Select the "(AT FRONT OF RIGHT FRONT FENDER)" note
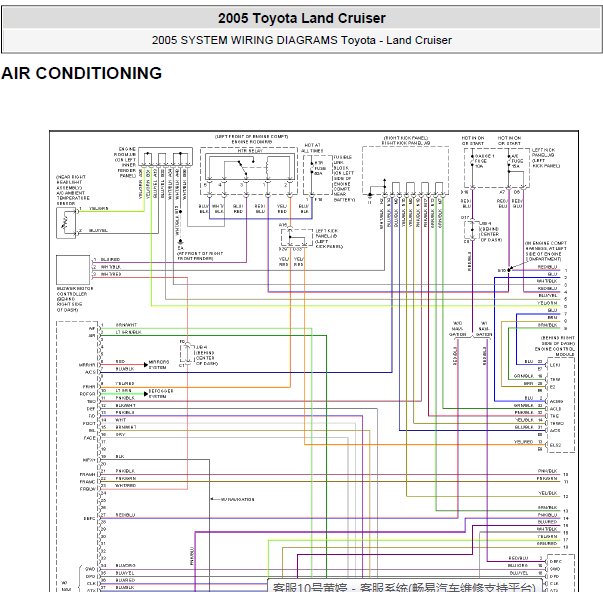The image size is (603, 592). coord(200,256)
